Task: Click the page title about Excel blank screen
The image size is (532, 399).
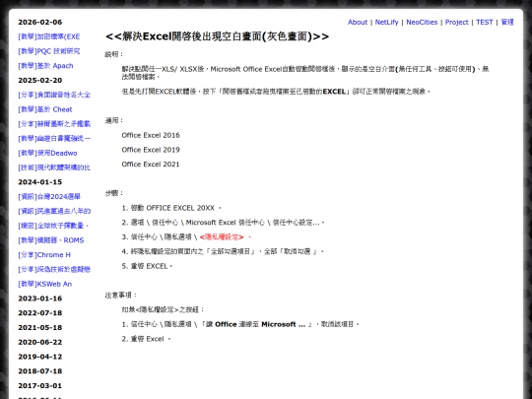Action: [x=217, y=36]
